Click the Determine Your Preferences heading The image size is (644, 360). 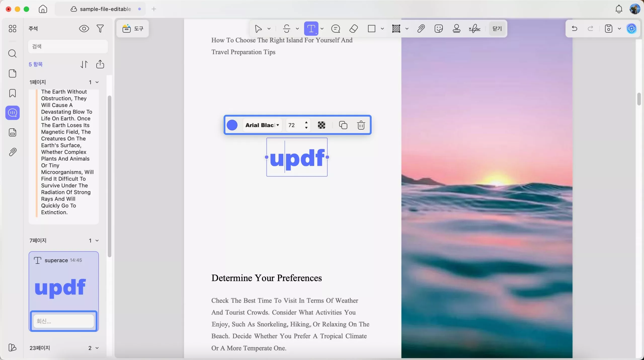[x=266, y=278]
